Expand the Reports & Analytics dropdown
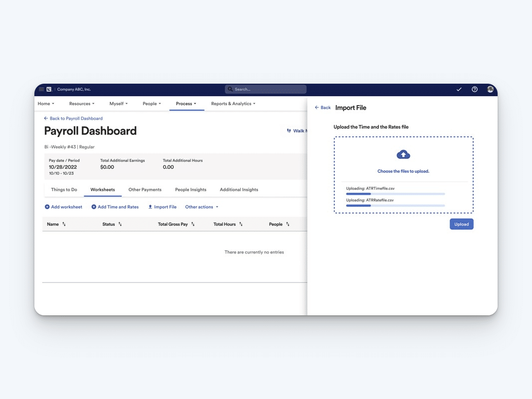Viewport: 532px width, 399px height. click(232, 104)
